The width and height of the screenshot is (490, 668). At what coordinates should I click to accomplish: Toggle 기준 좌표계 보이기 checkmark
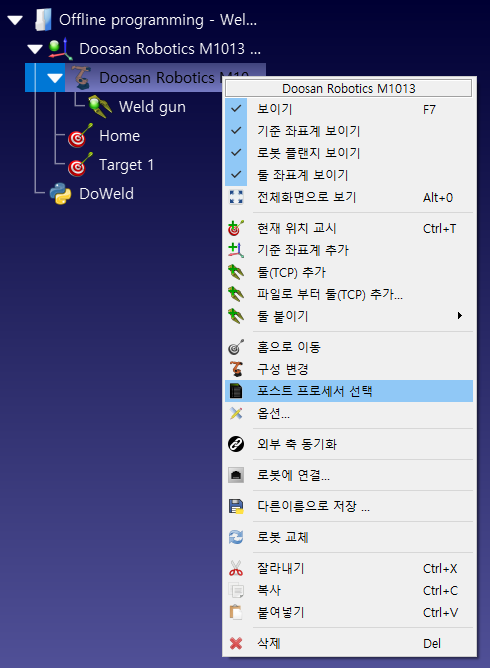pyautogui.click(x=236, y=131)
